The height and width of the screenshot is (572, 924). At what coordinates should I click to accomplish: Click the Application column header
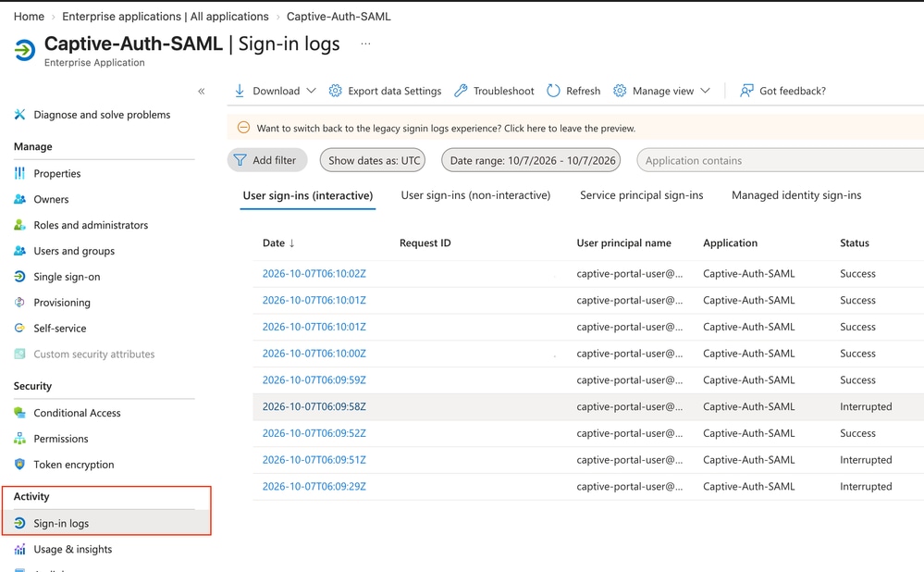(x=730, y=242)
